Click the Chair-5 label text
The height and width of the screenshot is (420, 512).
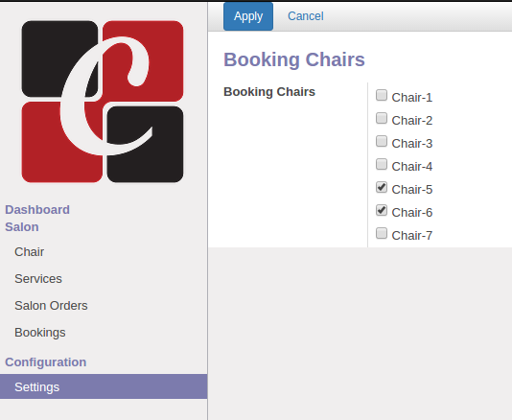pos(412,190)
